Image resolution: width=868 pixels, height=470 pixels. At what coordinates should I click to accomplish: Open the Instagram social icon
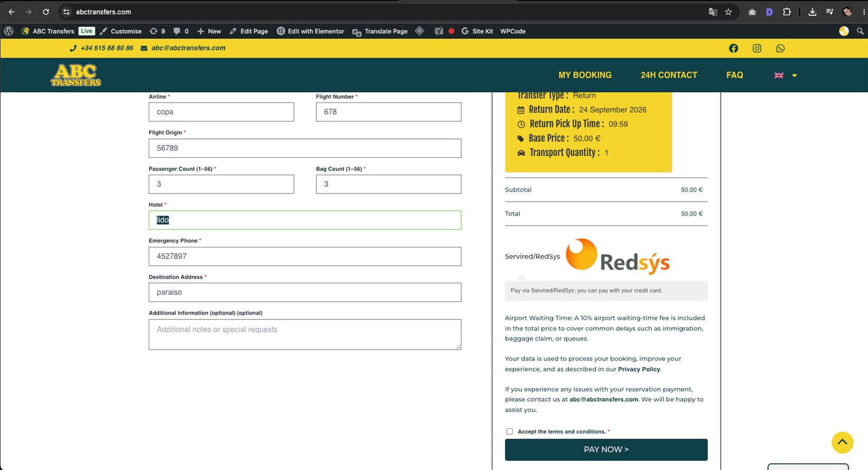pyautogui.click(x=757, y=48)
